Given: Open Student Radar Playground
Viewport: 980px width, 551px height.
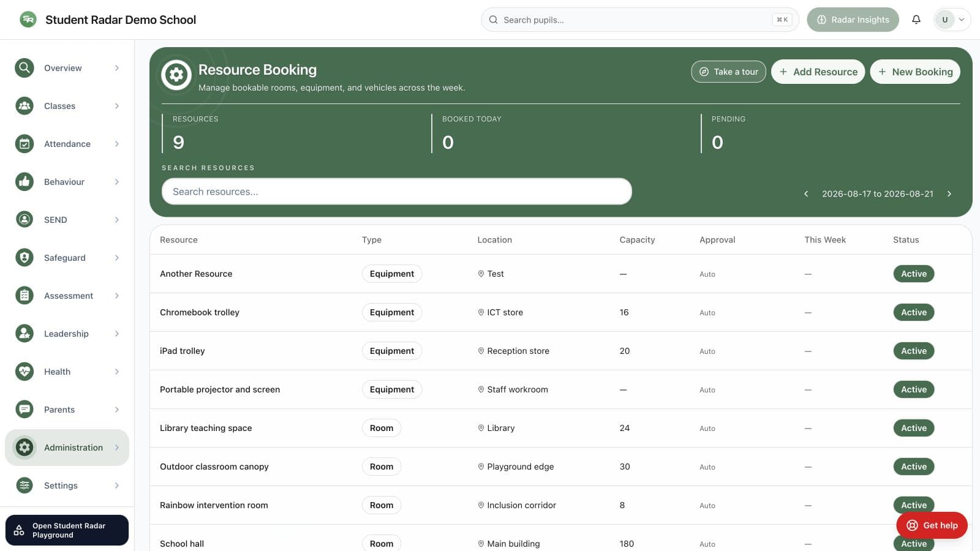Looking at the screenshot, I should [67, 530].
